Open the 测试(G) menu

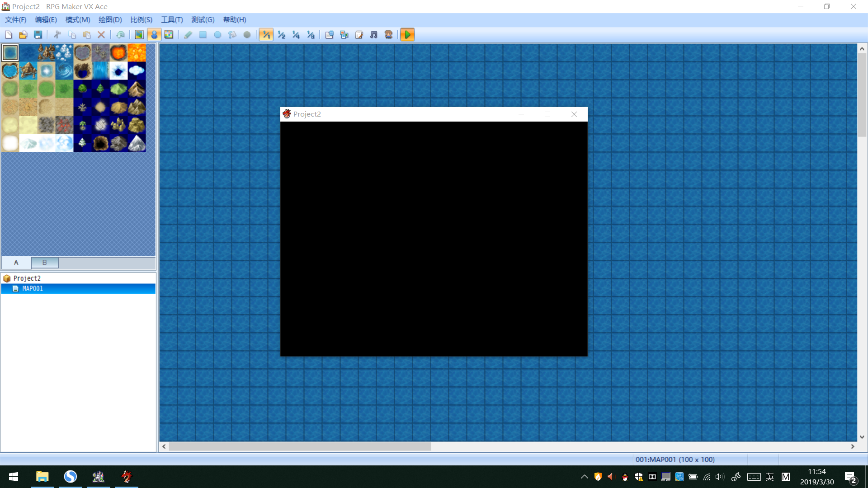pyautogui.click(x=203, y=20)
